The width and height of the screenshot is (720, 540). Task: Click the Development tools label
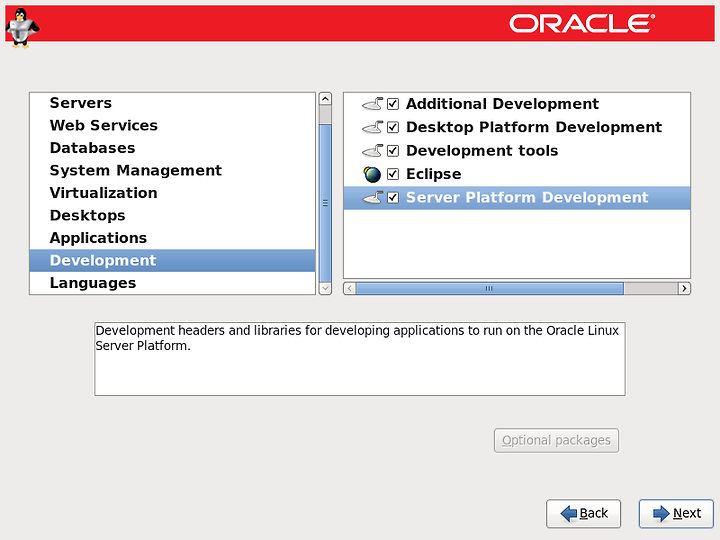click(x=482, y=151)
